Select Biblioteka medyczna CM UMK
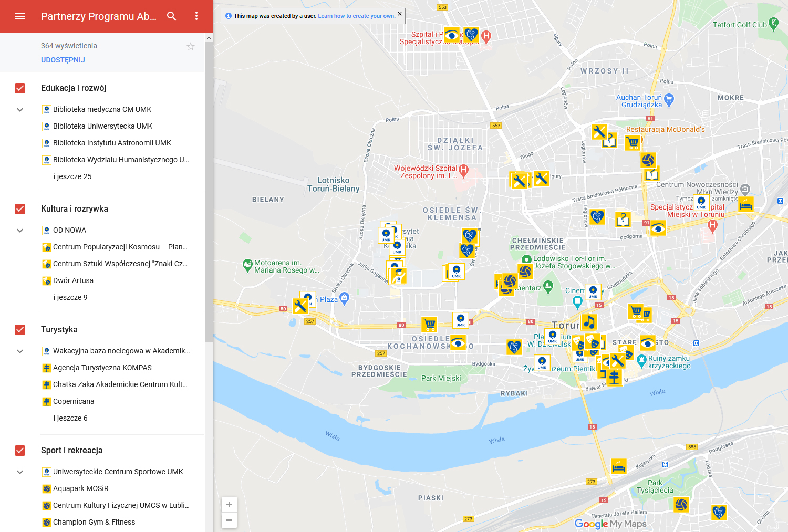 pos(102,109)
